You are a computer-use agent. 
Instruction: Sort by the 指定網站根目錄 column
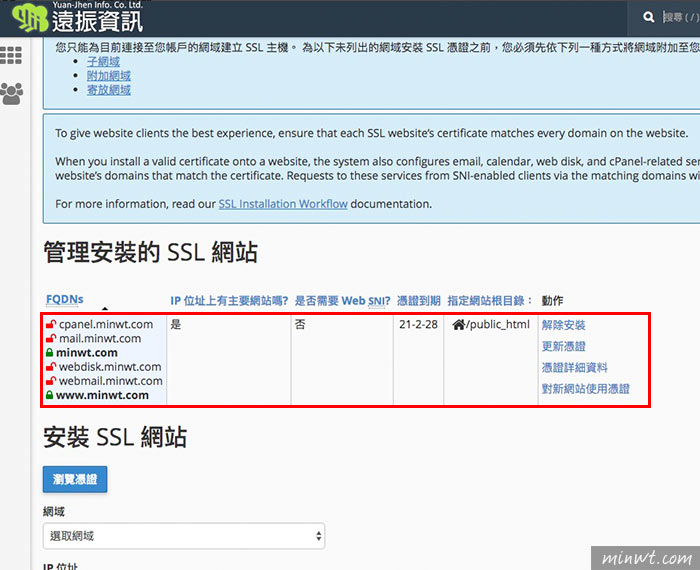pos(490,301)
